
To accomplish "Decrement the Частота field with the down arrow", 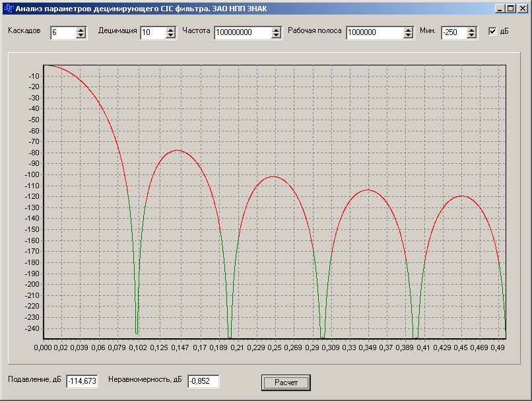I will tap(277, 36).
